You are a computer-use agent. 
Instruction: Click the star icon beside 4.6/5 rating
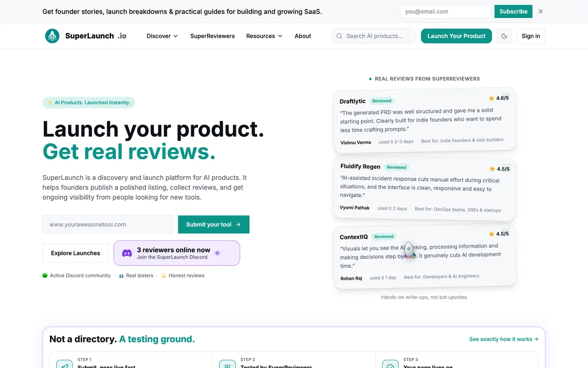[x=492, y=98]
